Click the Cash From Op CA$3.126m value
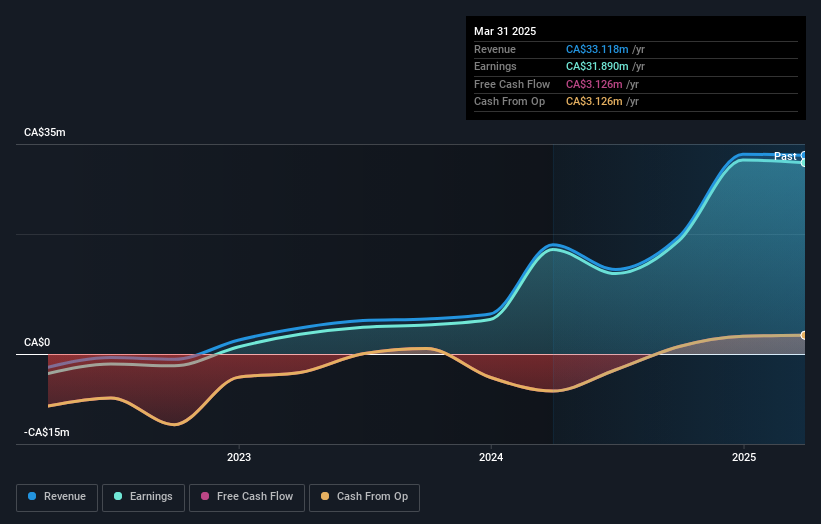 point(594,102)
